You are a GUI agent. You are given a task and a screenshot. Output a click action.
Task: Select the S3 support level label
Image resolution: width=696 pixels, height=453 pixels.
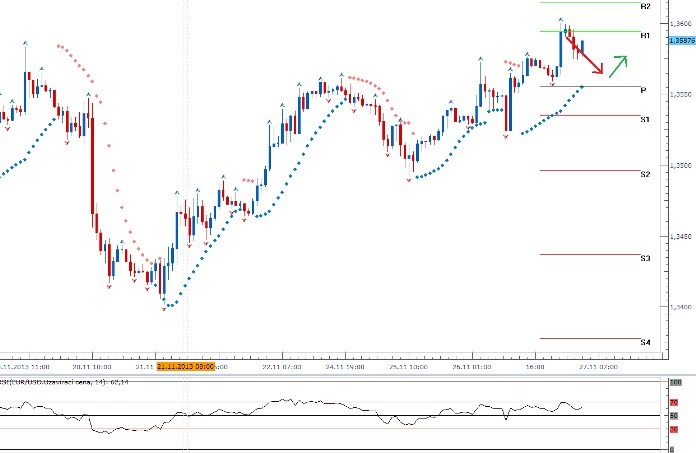[645, 258]
